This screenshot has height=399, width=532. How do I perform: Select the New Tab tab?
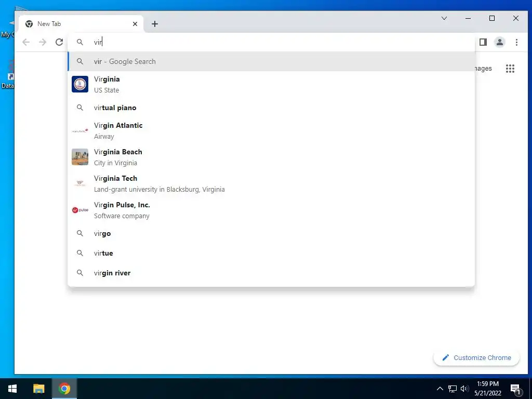point(81,24)
